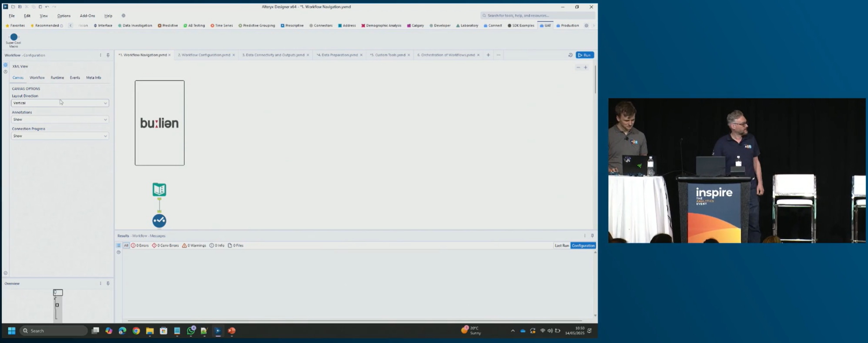Open Overview panel options menu
This screenshot has width=868, height=343.
coord(101,283)
